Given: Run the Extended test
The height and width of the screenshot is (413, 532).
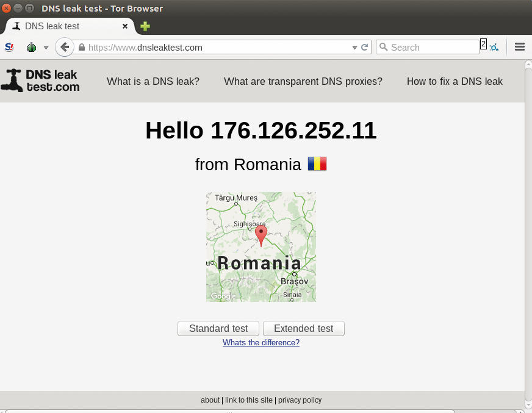Looking at the screenshot, I should (304, 328).
